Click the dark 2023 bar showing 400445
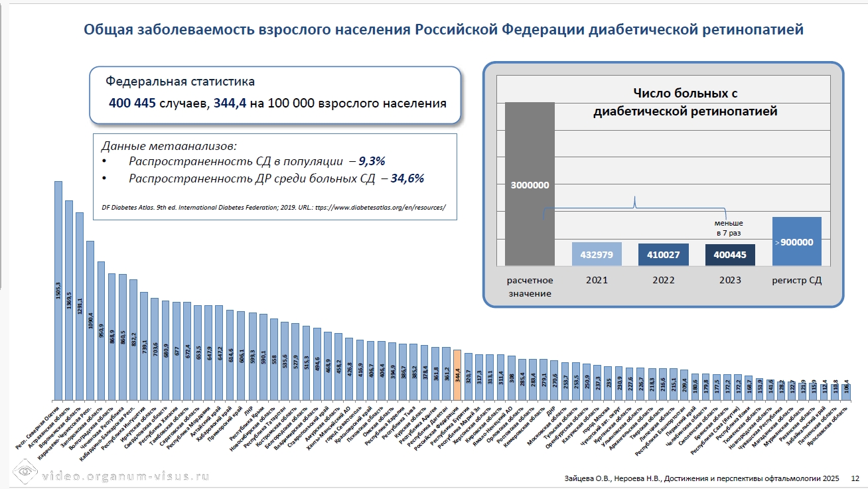The image size is (868, 489). click(x=729, y=255)
